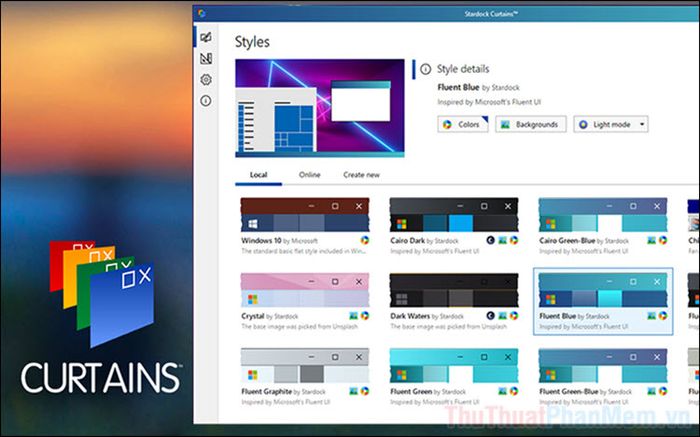This screenshot has height=437, width=700.
Task: Switch to the Online tab
Action: coord(309,175)
